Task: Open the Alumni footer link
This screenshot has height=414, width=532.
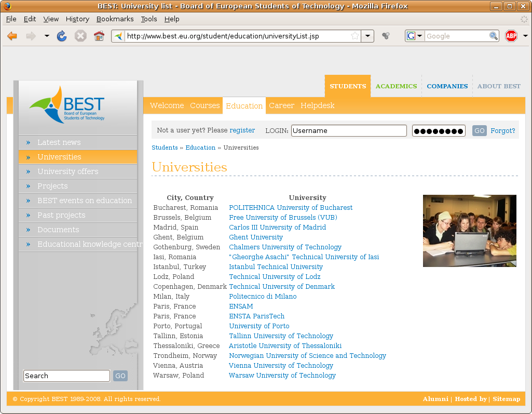Action: 435,399
